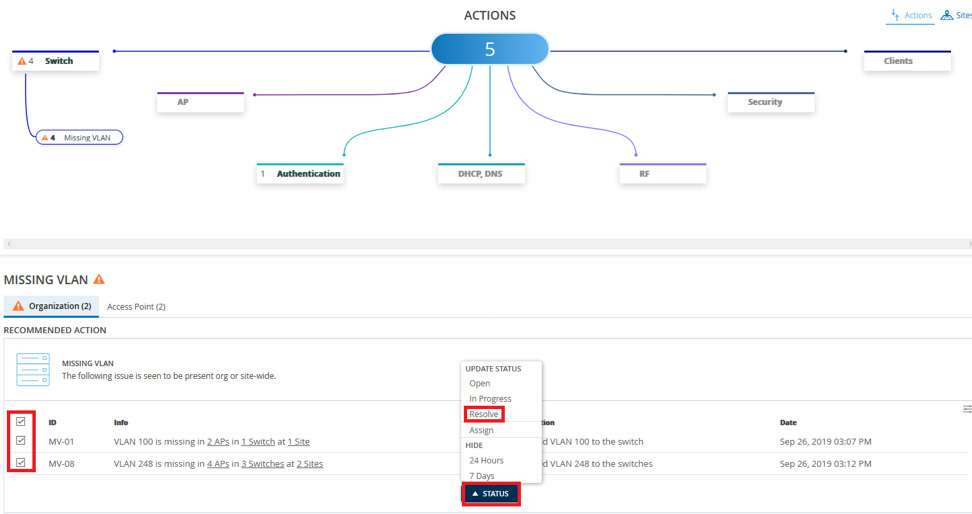The image size is (972, 514).
Task: Click the warning icon on Switch node
Action: (22, 62)
